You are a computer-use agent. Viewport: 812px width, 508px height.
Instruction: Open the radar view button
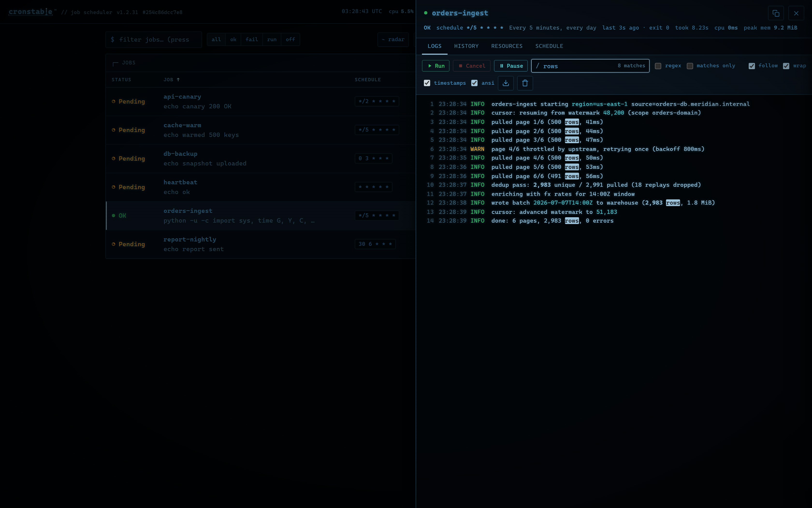point(393,40)
